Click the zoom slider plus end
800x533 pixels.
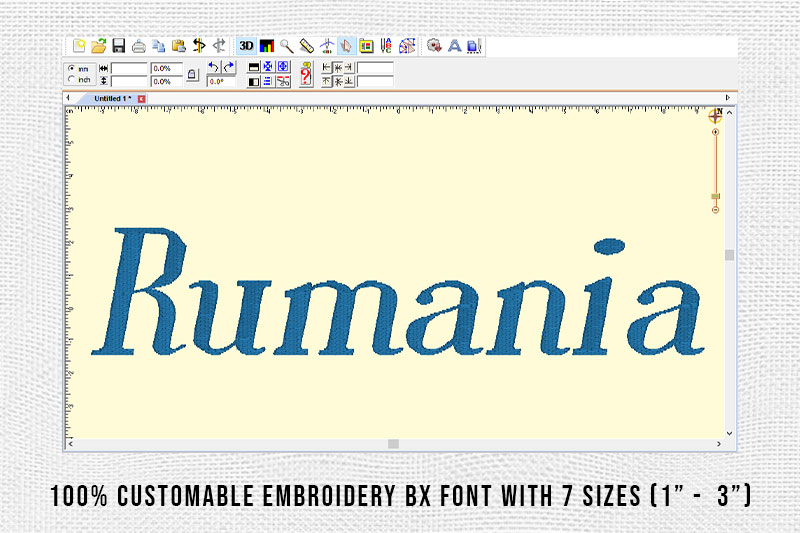pyautogui.click(x=715, y=132)
